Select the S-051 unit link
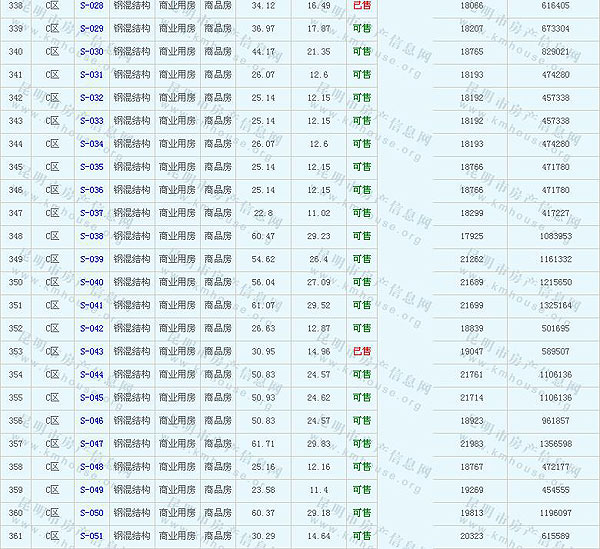Image resolution: width=600 pixels, height=549 pixels. tap(90, 537)
